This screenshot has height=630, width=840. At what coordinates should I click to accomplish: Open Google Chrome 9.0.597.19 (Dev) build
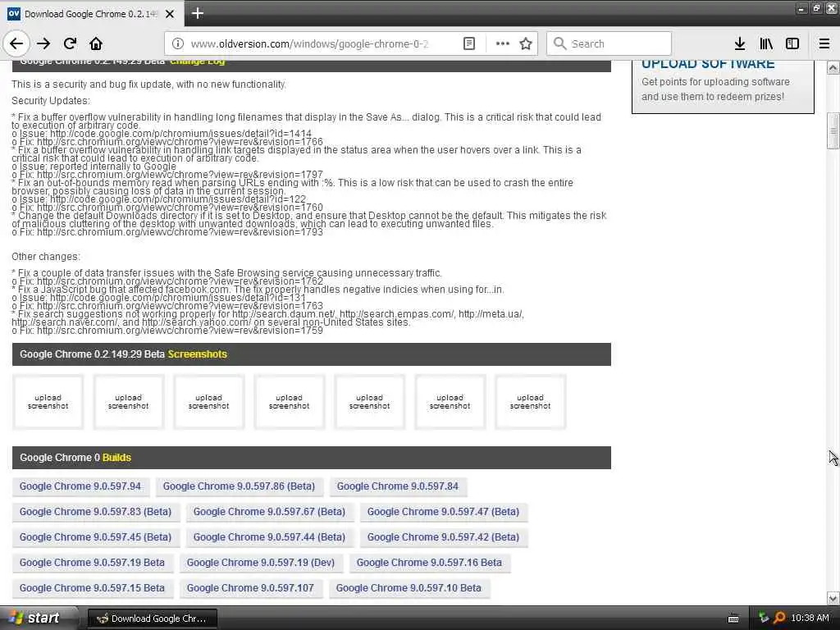(261, 563)
